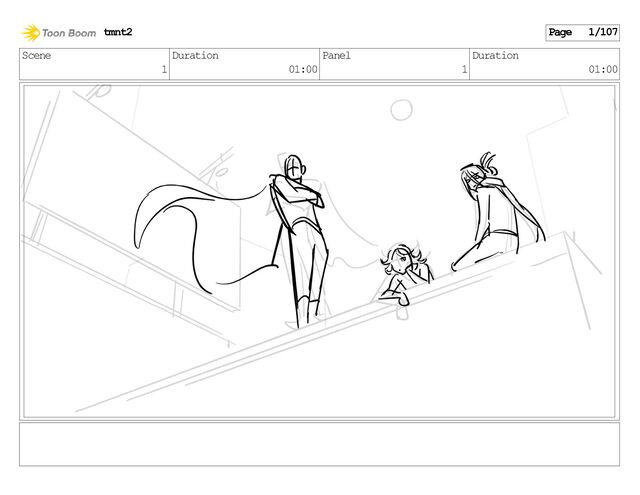Click the Toon Boom sunburst logo icon

31,33
